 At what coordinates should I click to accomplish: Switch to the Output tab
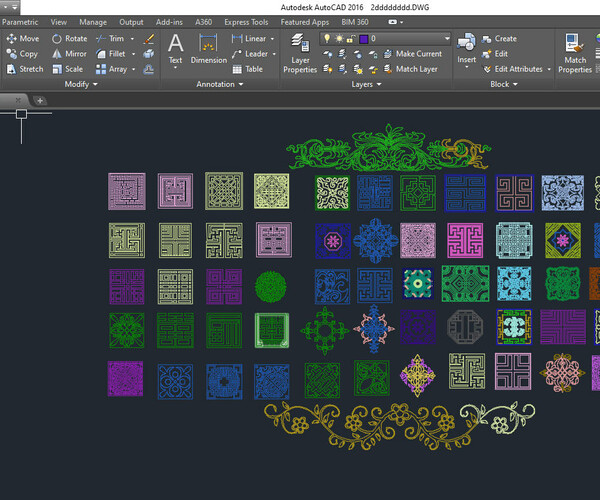(x=131, y=22)
